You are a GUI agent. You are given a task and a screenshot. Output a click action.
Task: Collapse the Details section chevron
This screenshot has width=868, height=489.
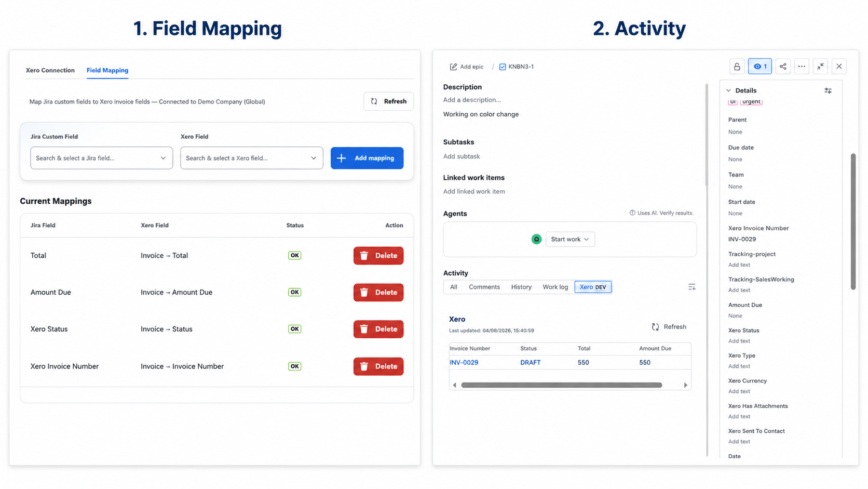pos(728,90)
